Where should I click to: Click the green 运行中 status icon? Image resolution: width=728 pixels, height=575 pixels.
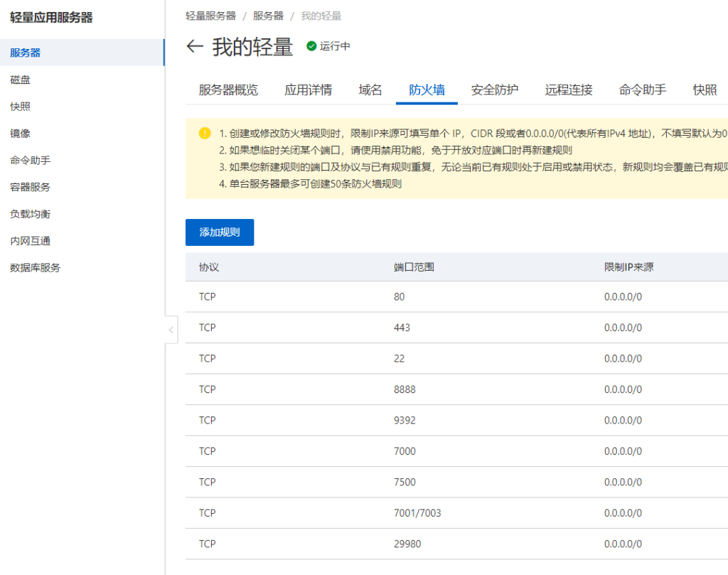tap(311, 46)
